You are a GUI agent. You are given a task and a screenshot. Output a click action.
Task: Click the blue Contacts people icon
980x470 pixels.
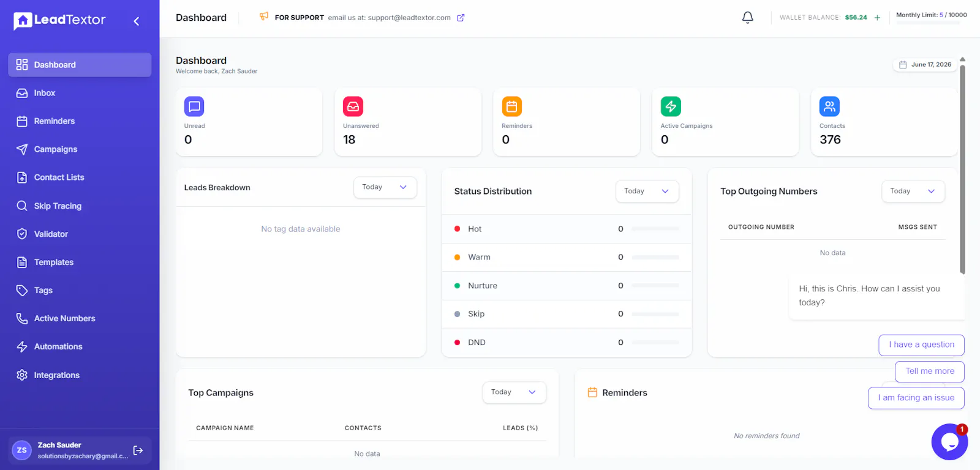click(829, 106)
